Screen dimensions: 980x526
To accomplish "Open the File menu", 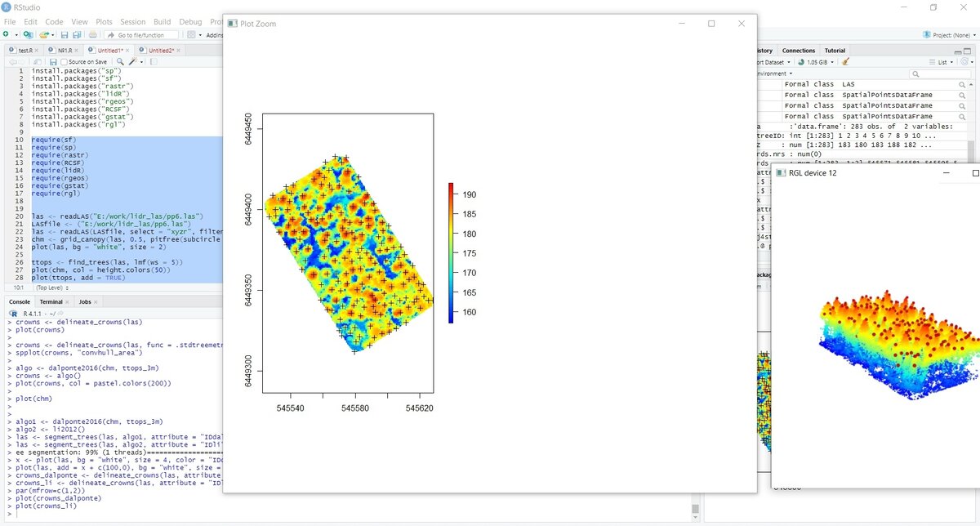I will click(10, 22).
